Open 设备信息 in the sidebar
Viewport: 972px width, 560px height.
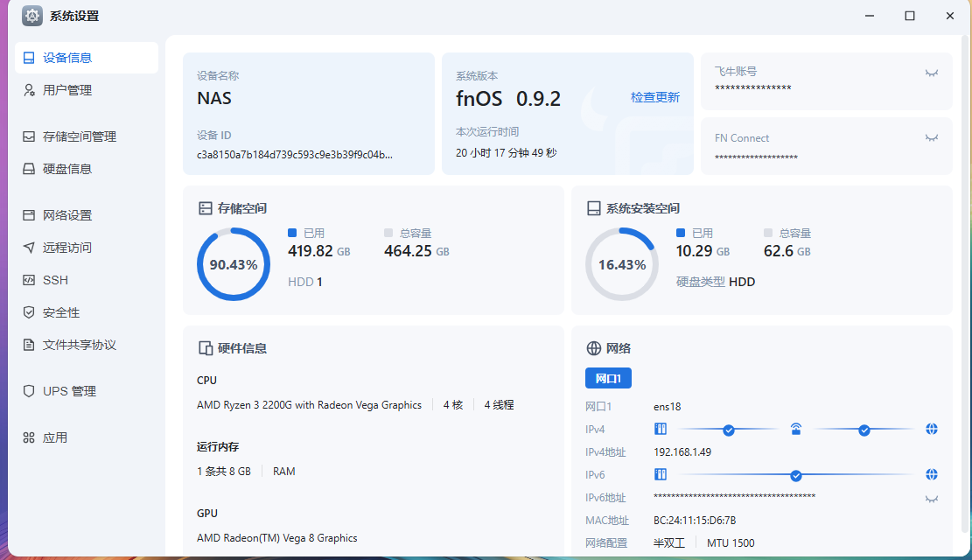(86, 58)
